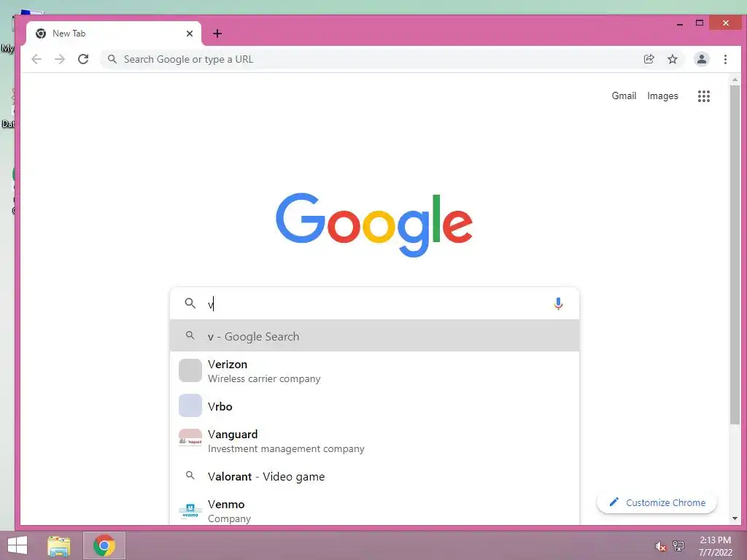Select the New Tab tab
Image resolution: width=747 pixels, height=560 pixels.
[x=114, y=34]
